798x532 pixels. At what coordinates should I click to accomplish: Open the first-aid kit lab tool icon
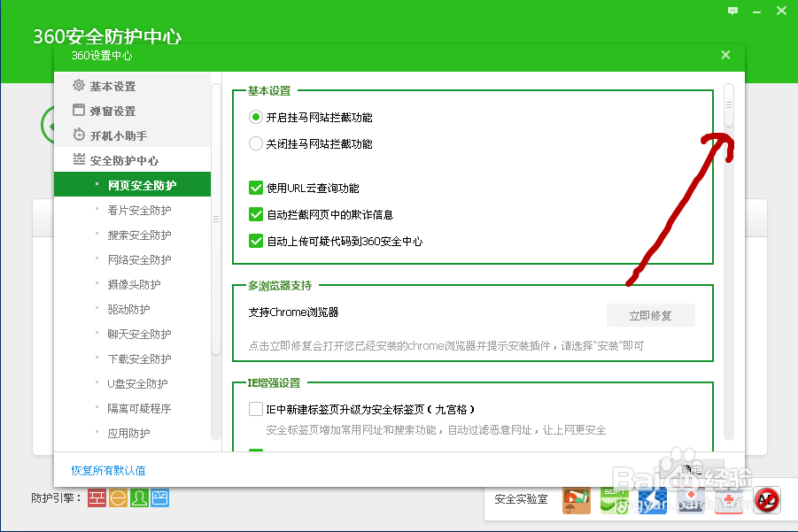coord(691,500)
